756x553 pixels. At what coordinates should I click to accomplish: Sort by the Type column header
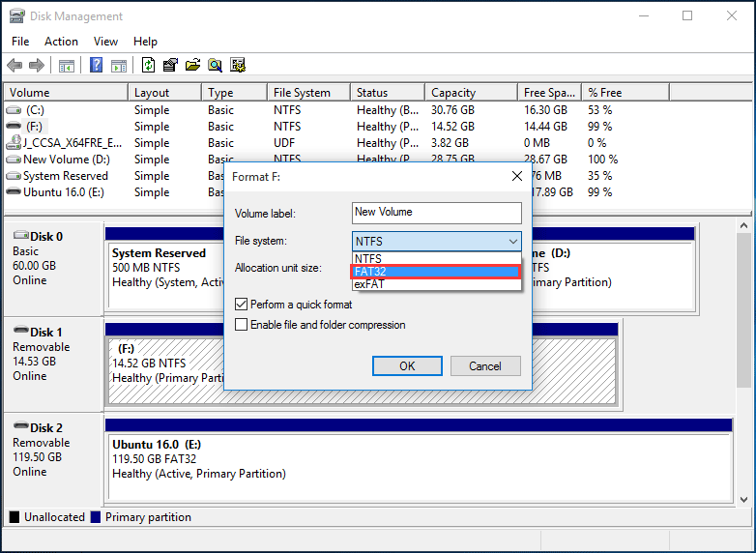(x=234, y=92)
